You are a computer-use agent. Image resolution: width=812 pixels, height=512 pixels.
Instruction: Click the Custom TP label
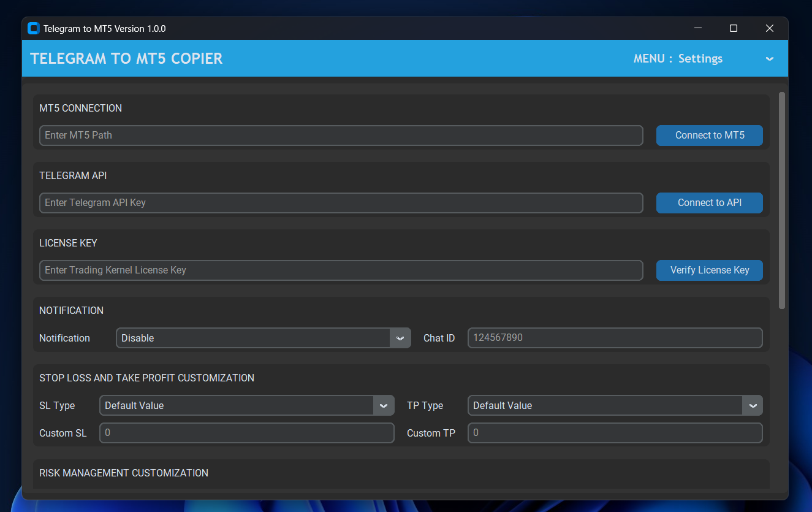point(431,433)
